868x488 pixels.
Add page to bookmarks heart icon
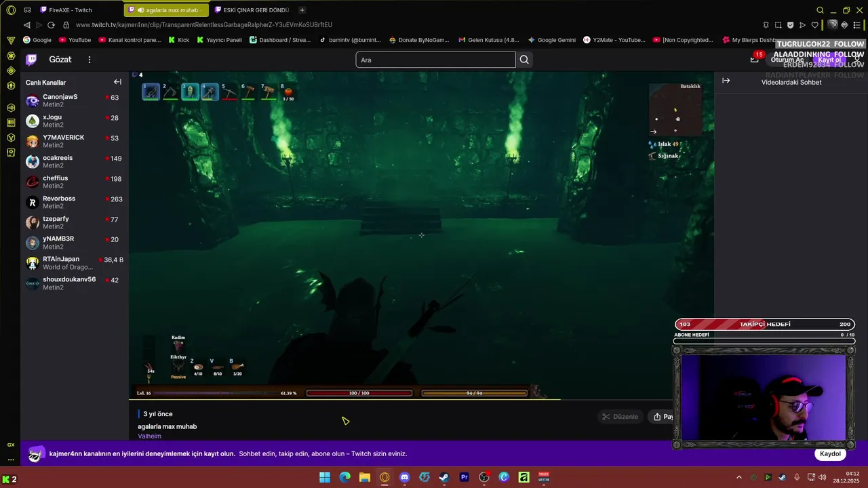coord(814,25)
